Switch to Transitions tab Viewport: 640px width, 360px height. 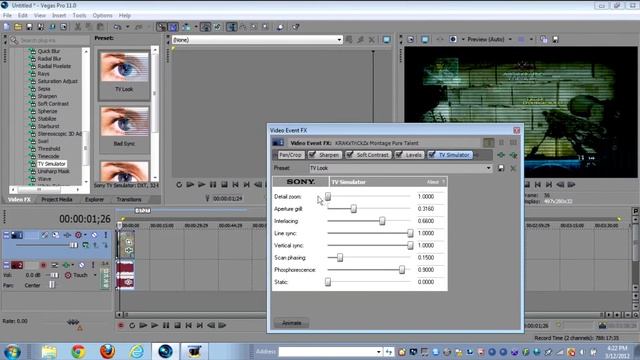(x=129, y=200)
